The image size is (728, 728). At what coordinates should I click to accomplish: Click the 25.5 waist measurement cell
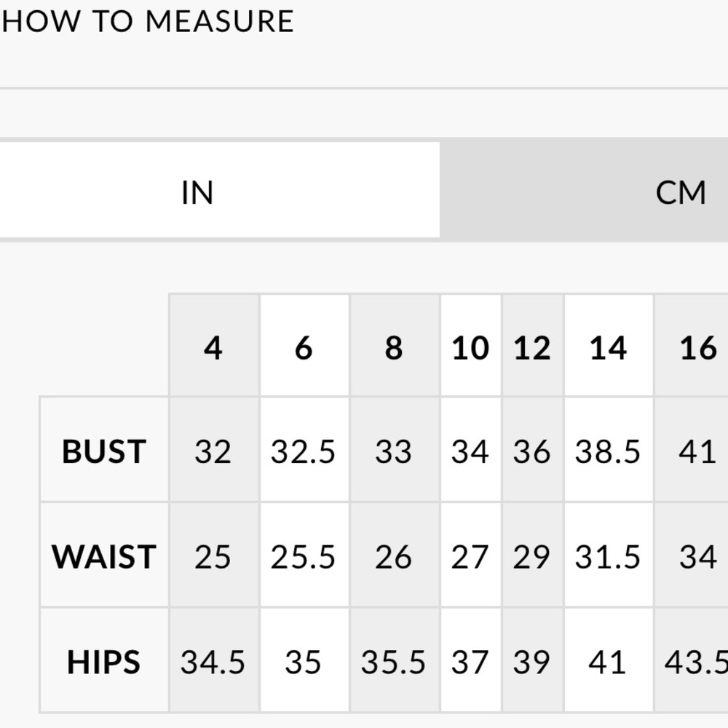pos(304,555)
